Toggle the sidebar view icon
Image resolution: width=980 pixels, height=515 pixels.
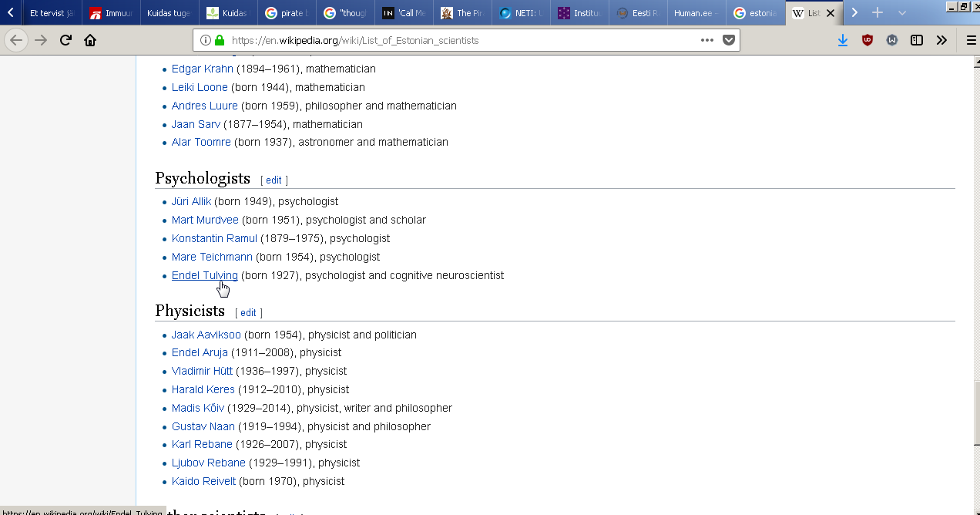(x=917, y=40)
